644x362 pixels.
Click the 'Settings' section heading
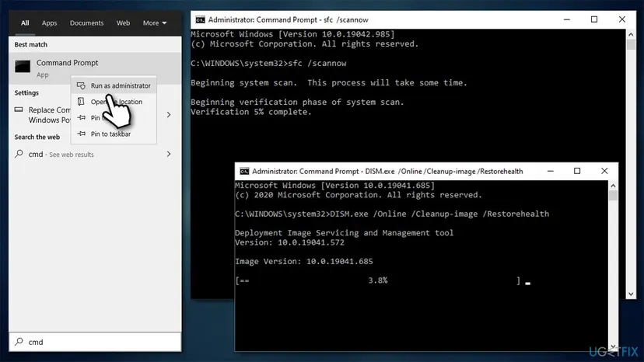pyautogui.click(x=26, y=92)
